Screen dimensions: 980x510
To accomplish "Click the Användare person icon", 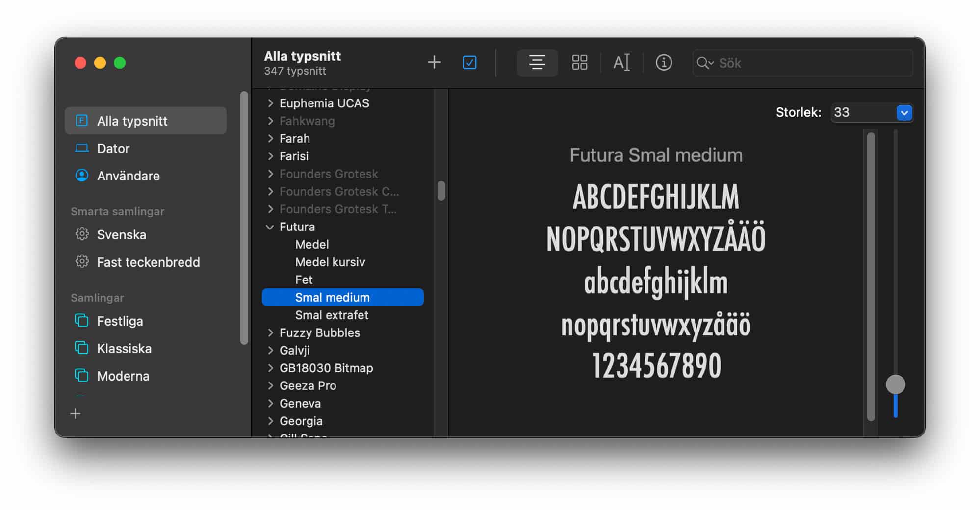I will pos(81,175).
